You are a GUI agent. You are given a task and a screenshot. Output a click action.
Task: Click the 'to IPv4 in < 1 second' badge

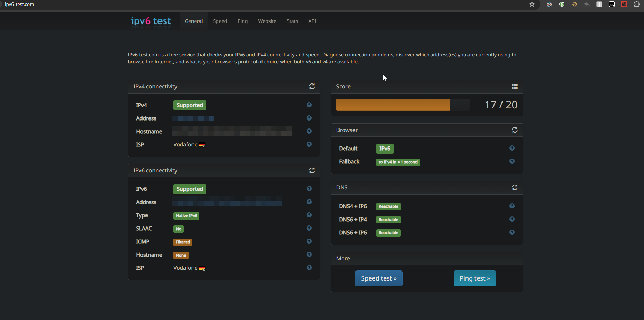[x=398, y=162]
